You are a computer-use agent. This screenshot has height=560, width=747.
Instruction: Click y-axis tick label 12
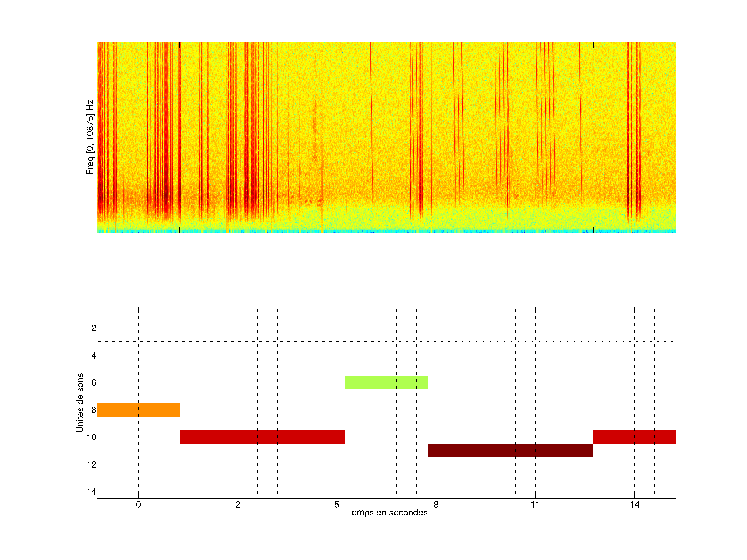tap(92, 465)
